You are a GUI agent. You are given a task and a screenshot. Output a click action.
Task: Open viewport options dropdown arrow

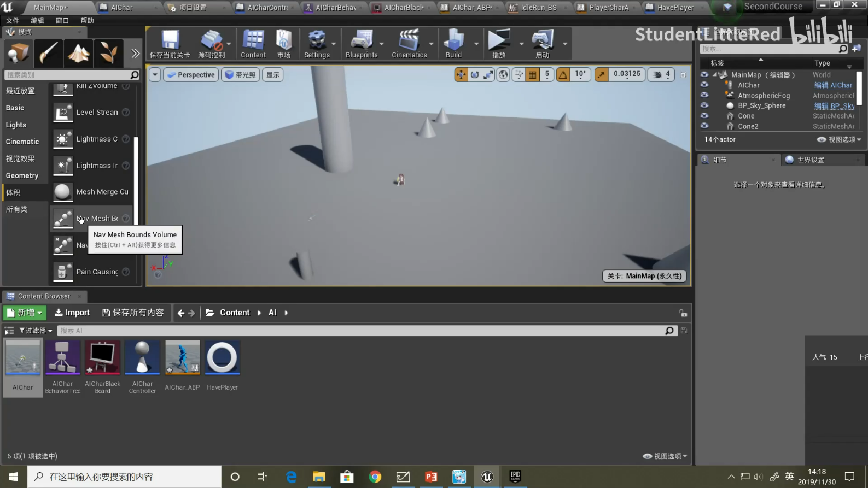coord(155,75)
